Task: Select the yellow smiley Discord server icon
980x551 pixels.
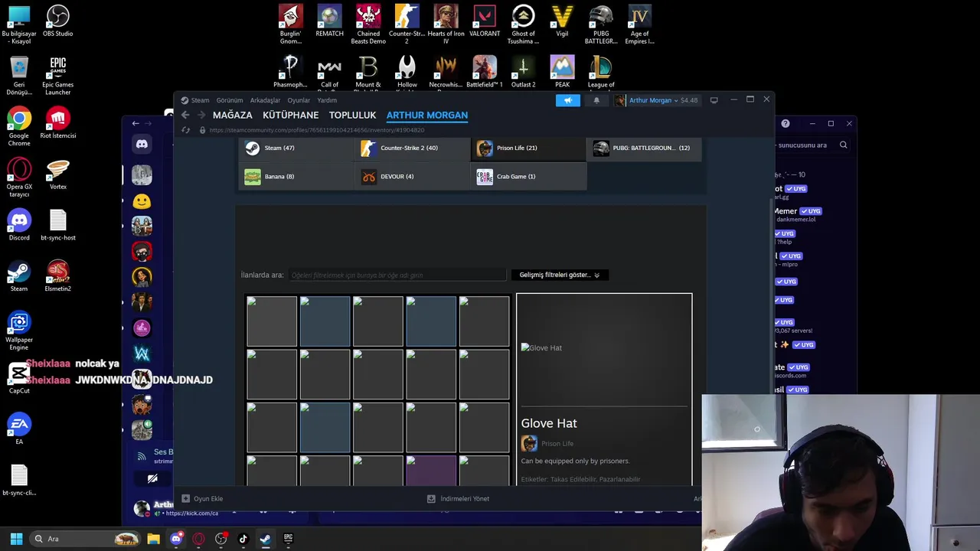Action: 142,201
